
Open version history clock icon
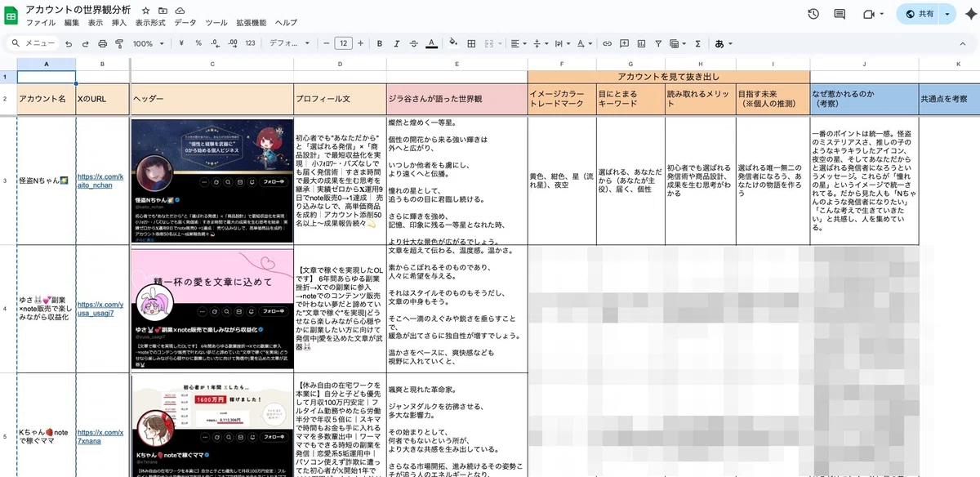813,14
